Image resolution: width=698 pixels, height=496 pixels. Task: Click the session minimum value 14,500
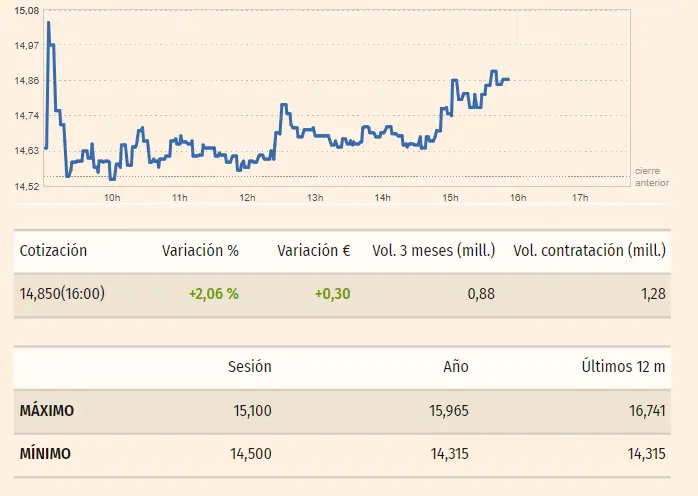click(250, 454)
